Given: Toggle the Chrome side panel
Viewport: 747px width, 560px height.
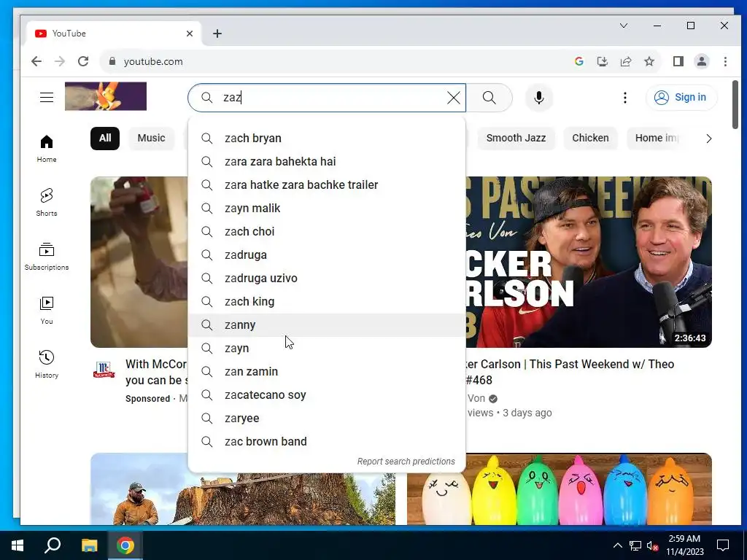Looking at the screenshot, I should pyautogui.click(x=678, y=61).
